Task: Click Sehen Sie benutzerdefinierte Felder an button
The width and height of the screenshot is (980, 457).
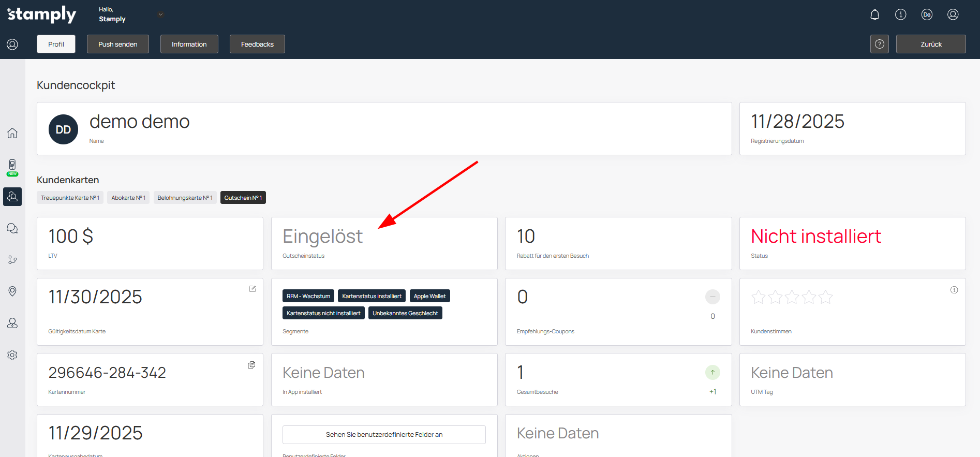Action: click(384, 434)
